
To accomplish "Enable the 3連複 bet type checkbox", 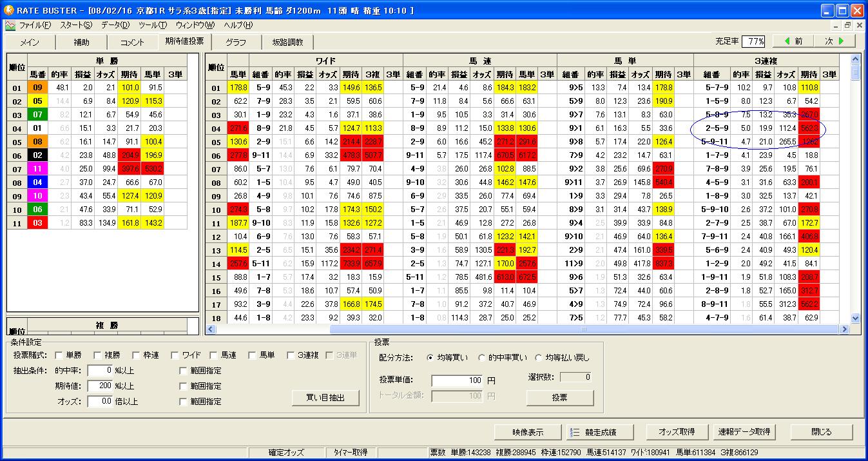I will (x=291, y=355).
